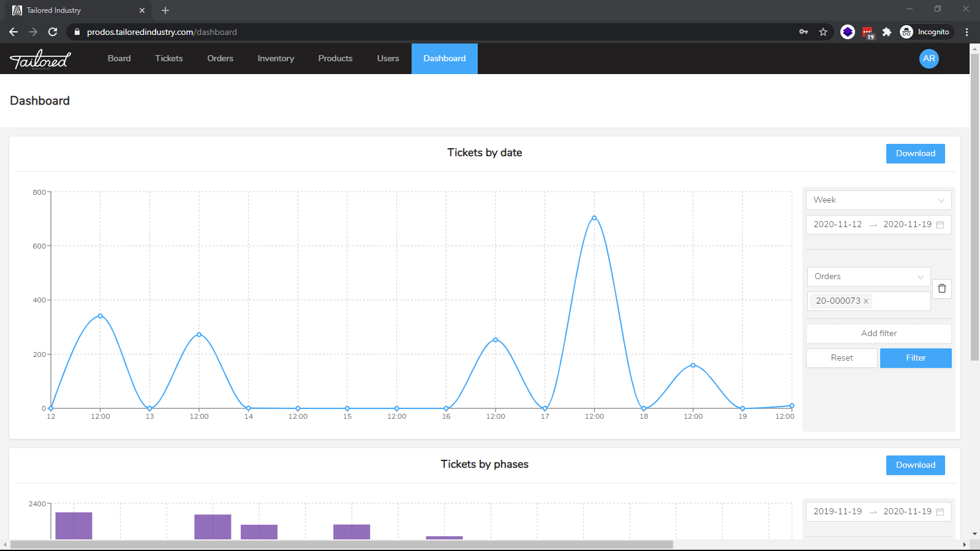
Task: Expand the Orders filter type dropdown
Action: tap(869, 277)
